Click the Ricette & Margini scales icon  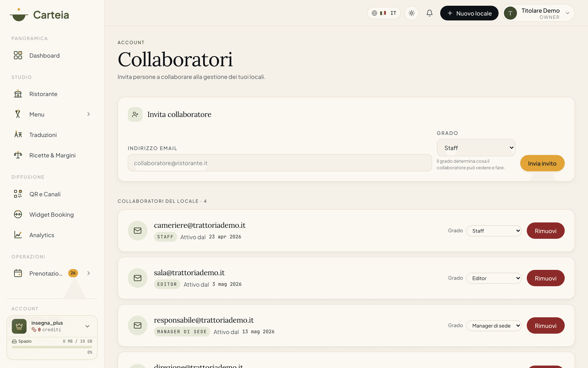pos(18,155)
